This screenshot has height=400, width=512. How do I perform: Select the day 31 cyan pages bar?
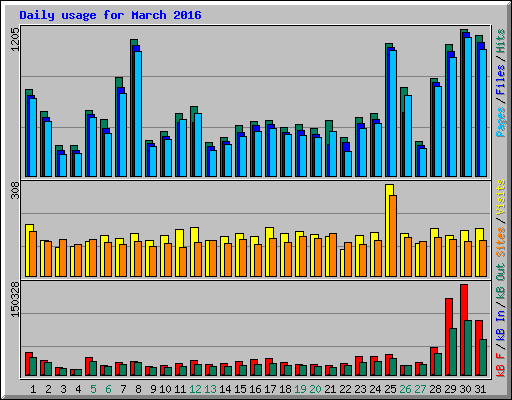click(483, 113)
